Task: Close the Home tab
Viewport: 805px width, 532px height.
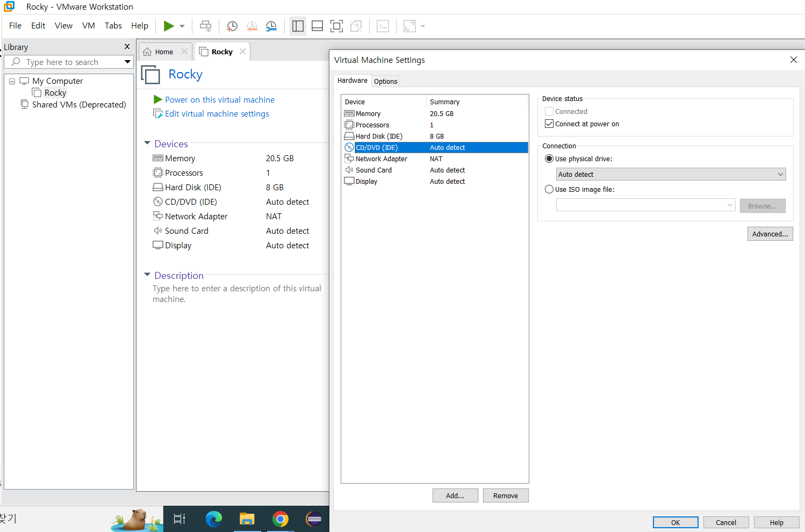Action: pos(184,52)
